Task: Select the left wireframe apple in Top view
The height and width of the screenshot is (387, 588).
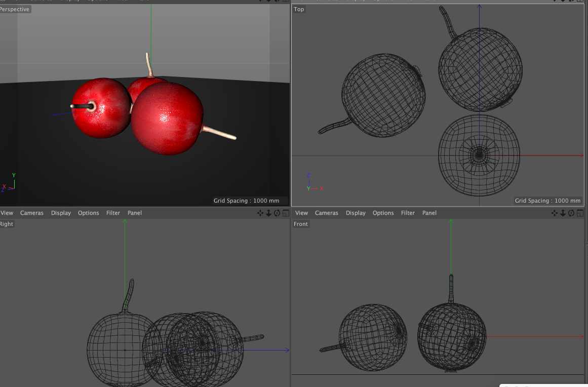Action: point(383,95)
